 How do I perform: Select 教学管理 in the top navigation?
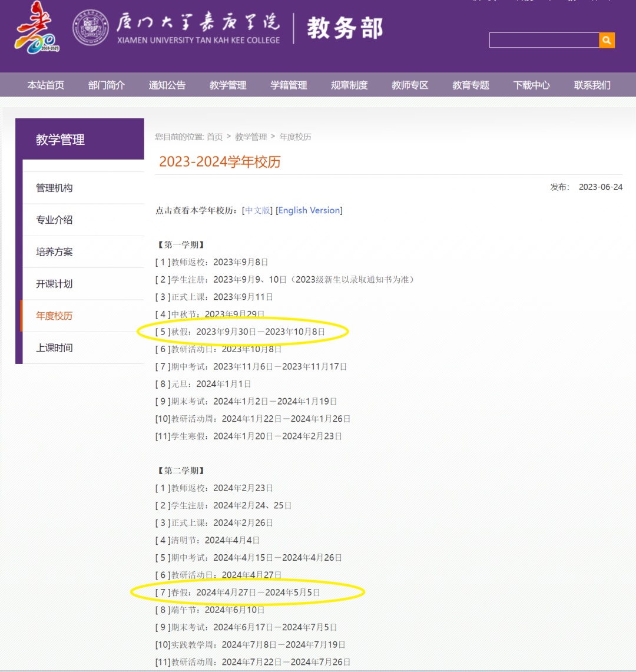(227, 84)
